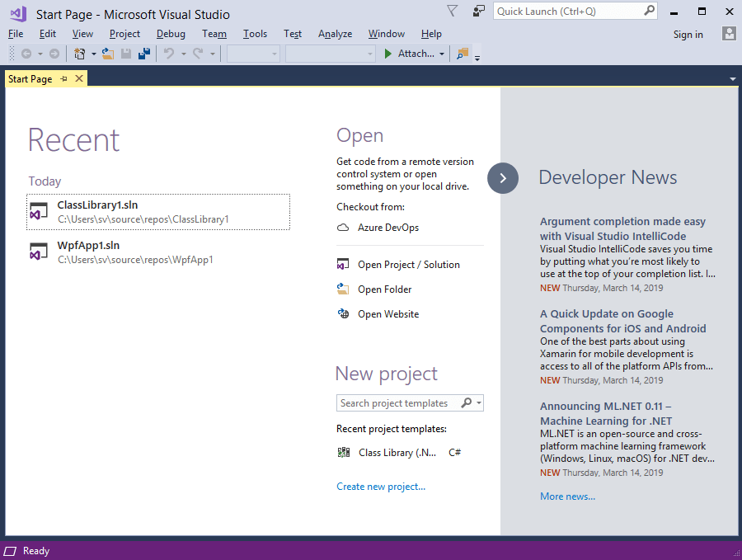Open the Debug menu
This screenshot has height=560, width=742.
pyautogui.click(x=171, y=34)
